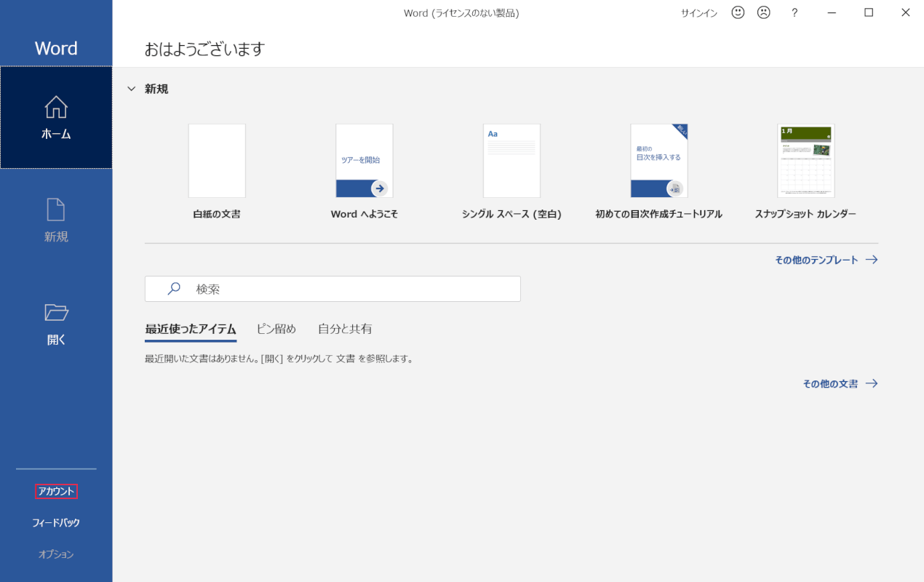This screenshot has height=582, width=924.
Task: Click the frowning face feedback icon
Action: 763,12
